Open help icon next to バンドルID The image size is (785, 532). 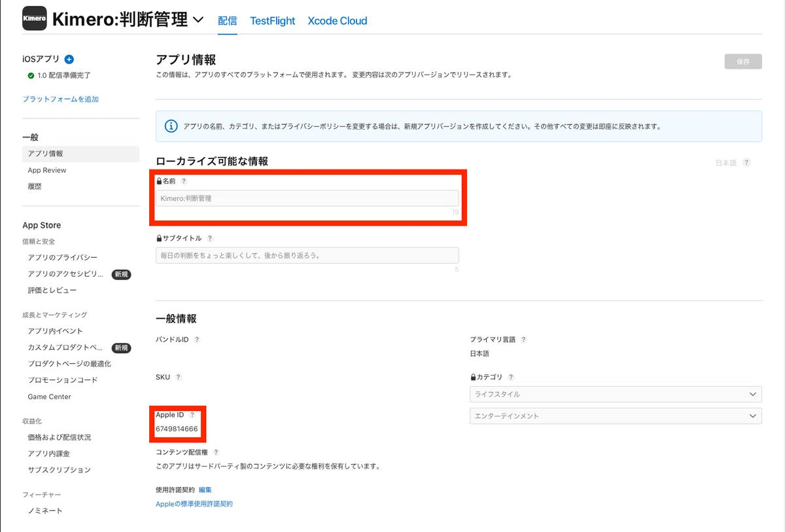197,340
